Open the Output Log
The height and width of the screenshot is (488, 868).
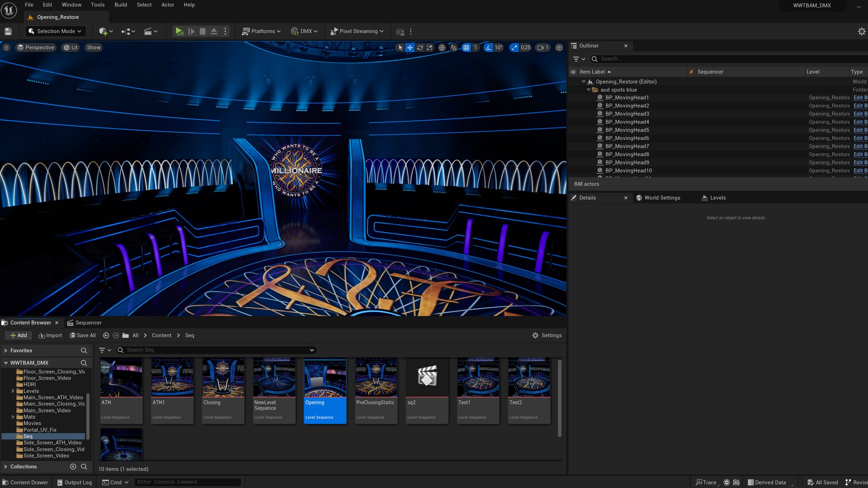tap(74, 483)
